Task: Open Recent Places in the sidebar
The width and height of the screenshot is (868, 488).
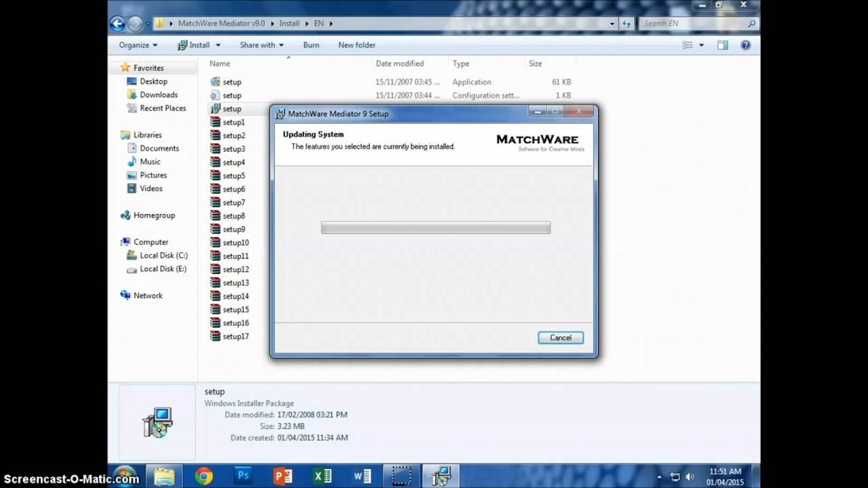Action: click(x=163, y=108)
